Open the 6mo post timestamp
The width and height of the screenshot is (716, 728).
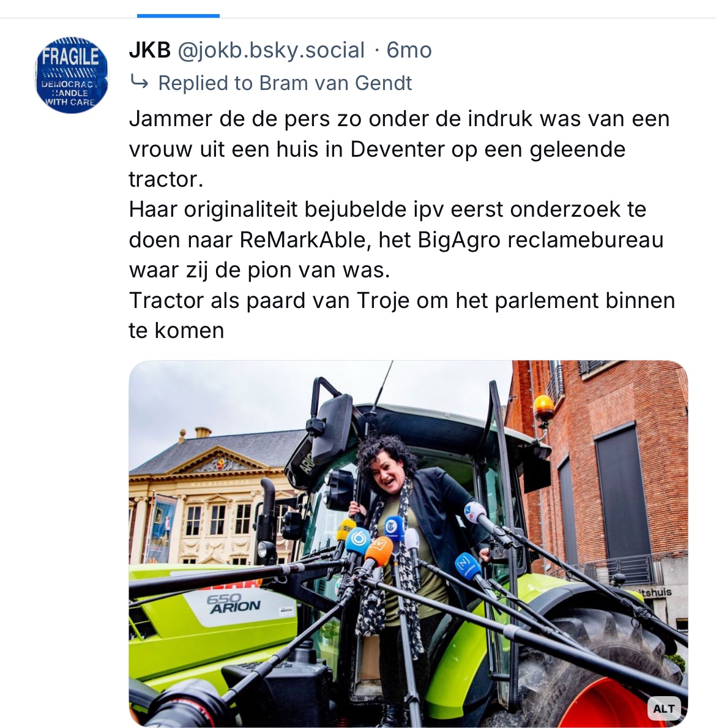tap(409, 50)
